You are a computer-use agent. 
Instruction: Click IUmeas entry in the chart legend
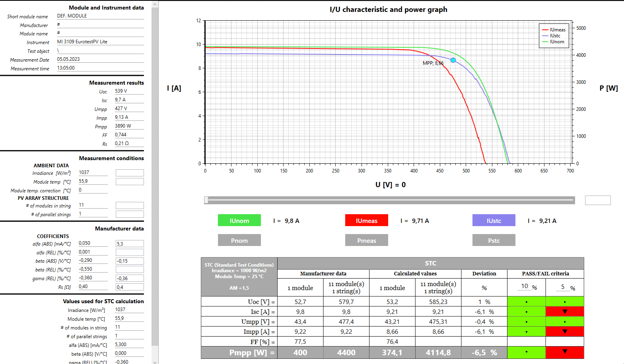pyautogui.click(x=554, y=30)
